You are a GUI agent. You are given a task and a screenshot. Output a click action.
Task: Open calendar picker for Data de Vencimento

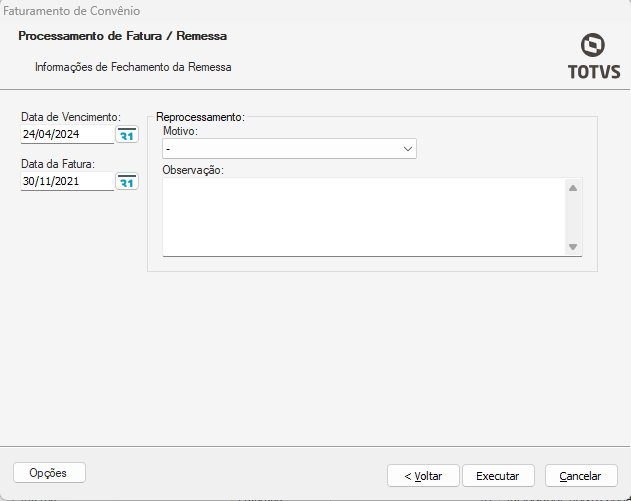click(x=127, y=135)
